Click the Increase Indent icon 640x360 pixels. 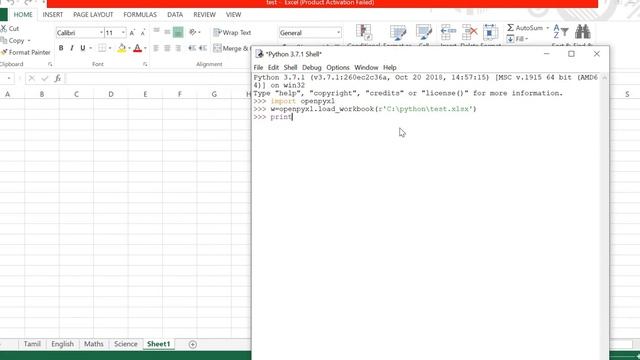(203, 48)
